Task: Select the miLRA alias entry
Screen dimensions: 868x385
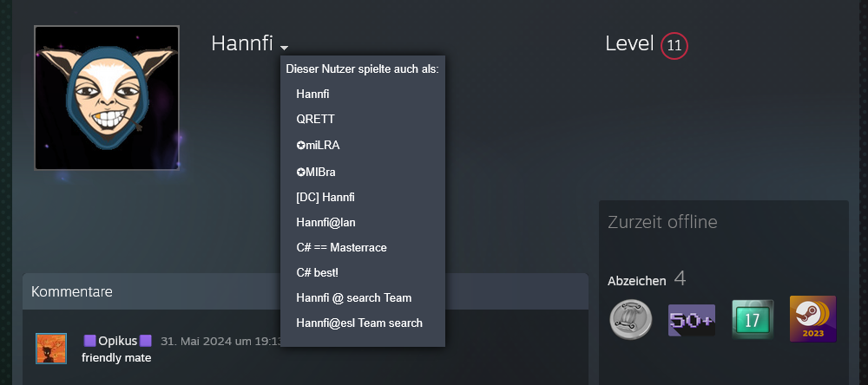Action: 318,145
